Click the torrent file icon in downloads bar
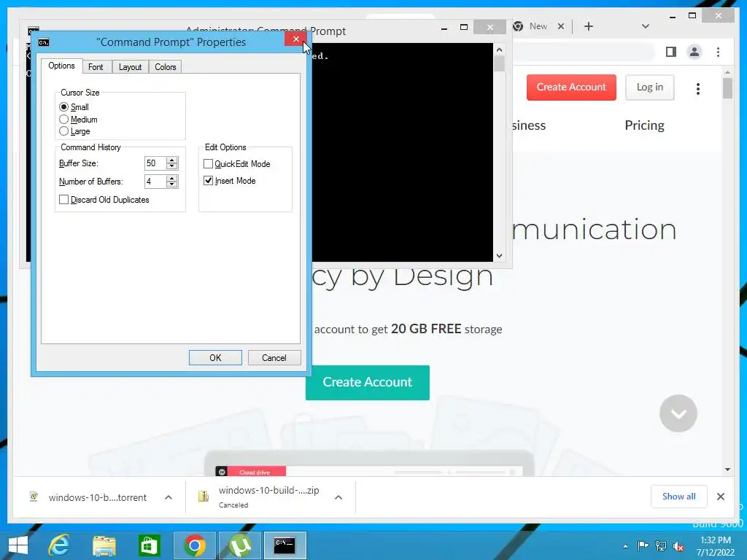 (x=34, y=497)
